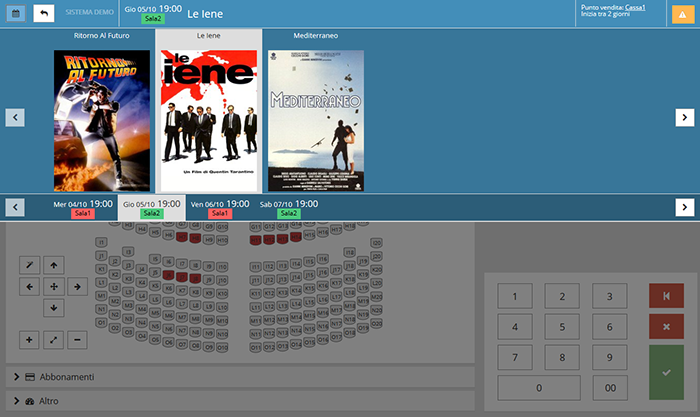Tap the single 0 keypad key
700x417 pixels.
(x=539, y=388)
